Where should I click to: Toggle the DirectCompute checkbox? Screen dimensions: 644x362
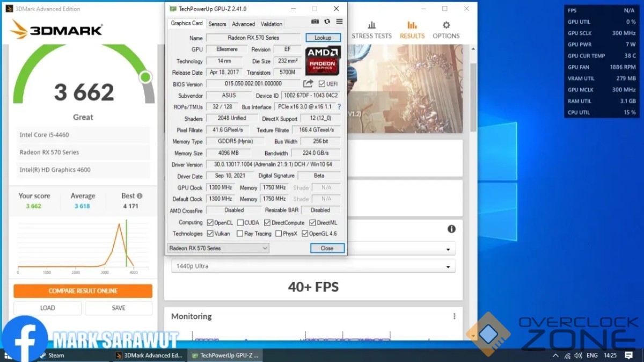(x=267, y=222)
